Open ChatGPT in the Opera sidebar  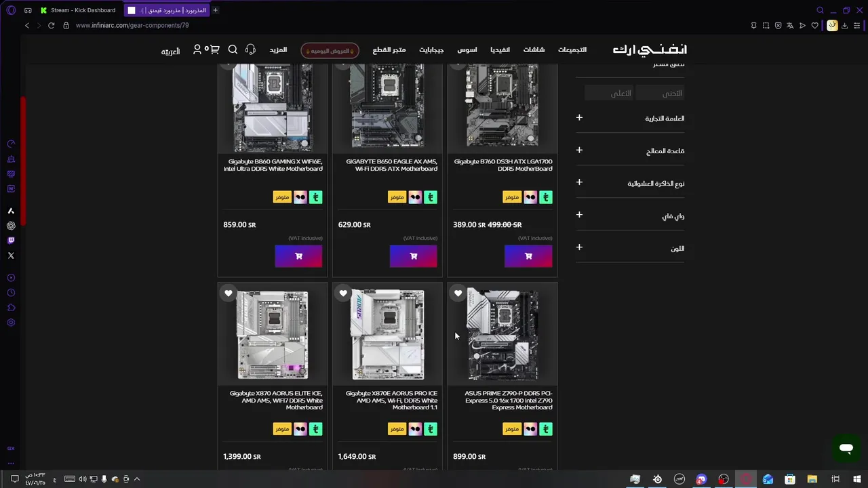(x=11, y=226)
